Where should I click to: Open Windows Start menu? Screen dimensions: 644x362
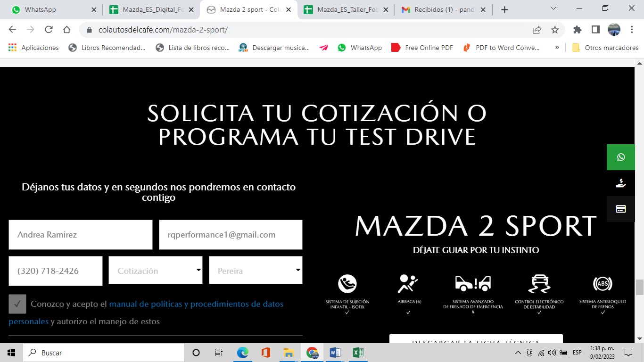point(11,353)
